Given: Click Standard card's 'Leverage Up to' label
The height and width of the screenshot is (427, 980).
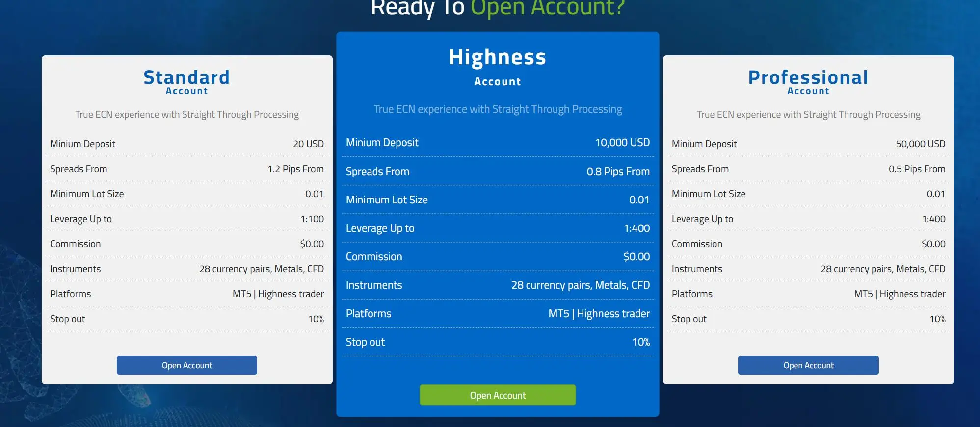Looking at the screenshot, I should click(x=81, y=219).
